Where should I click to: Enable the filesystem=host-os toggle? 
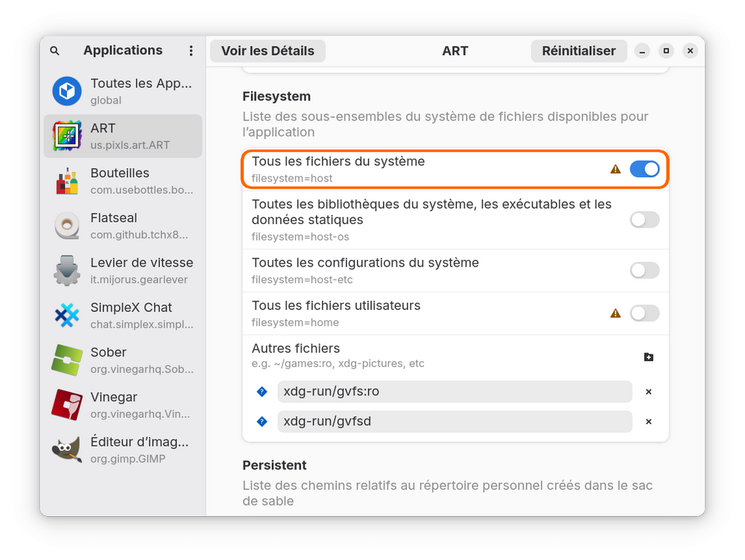[644, 220]
